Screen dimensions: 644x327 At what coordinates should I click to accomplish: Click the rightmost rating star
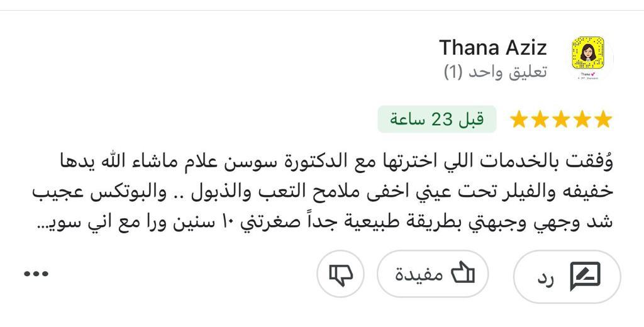click(603, 119)
